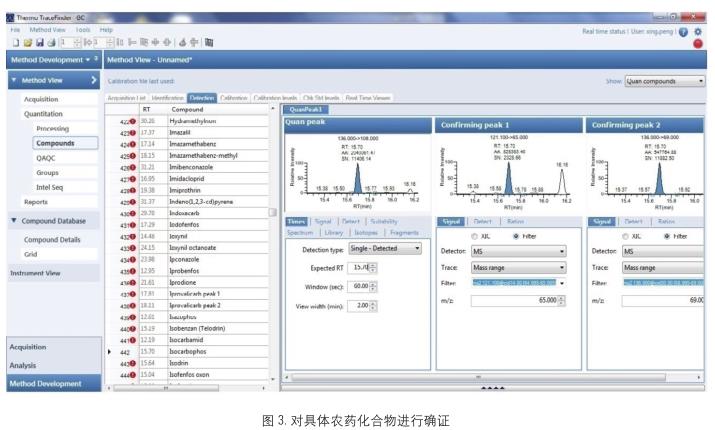Viewport: 715px width, 430px height.
Task: Select Filter radio button in Confirming peak 1
Action: coord(516,236)
